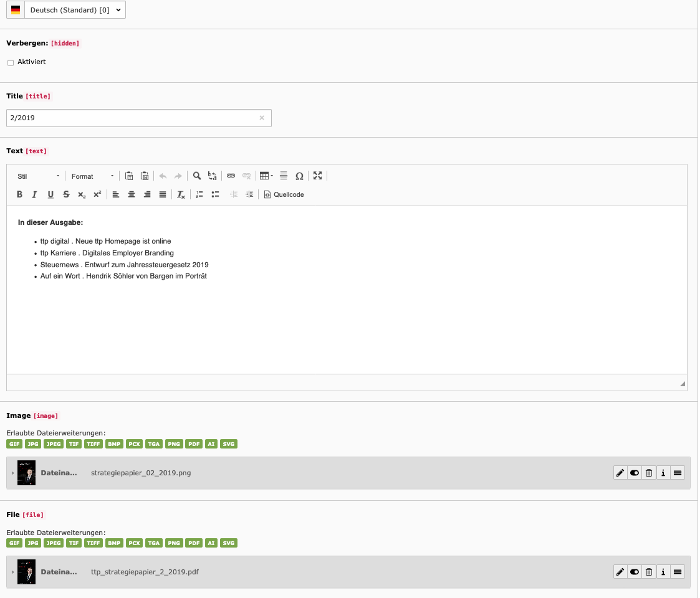Expand the strategiepapier_02_2019.png image record

click(x=12, y=473)
